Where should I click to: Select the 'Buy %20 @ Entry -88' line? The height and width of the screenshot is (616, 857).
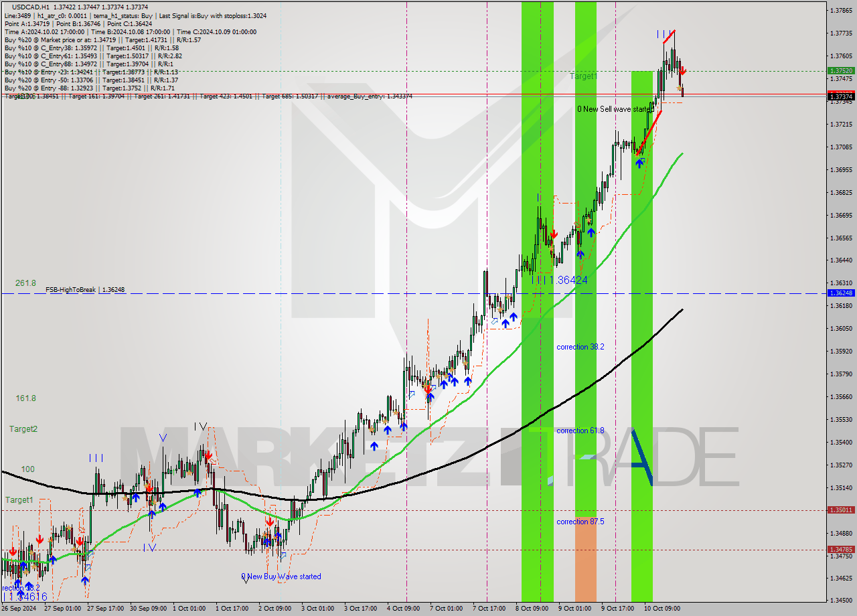[89, 88]
